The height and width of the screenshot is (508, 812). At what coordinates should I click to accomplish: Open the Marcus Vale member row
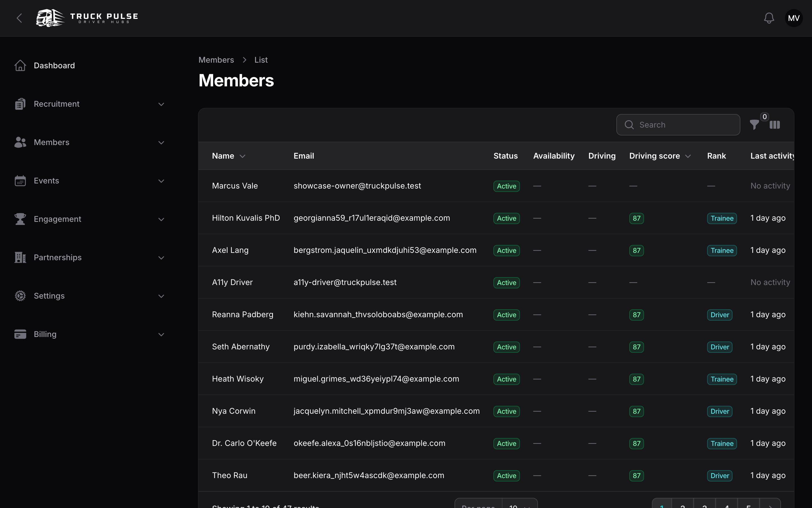(x=496, y=186)
